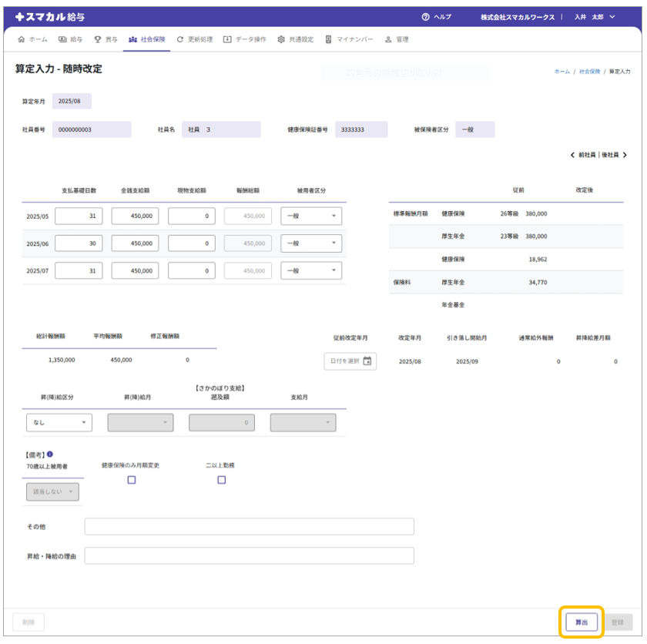The width and height of the screenshot is (647, 644).
Task: Open 共通設定 gear icon in the navigation bar
Action: click(x=281, y=39)
